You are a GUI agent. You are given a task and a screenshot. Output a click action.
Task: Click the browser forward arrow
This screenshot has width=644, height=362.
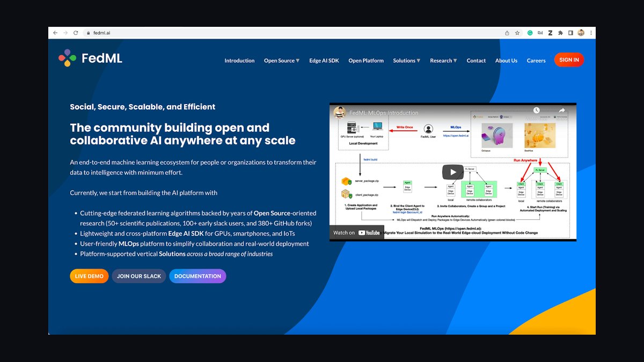(65, 33)
